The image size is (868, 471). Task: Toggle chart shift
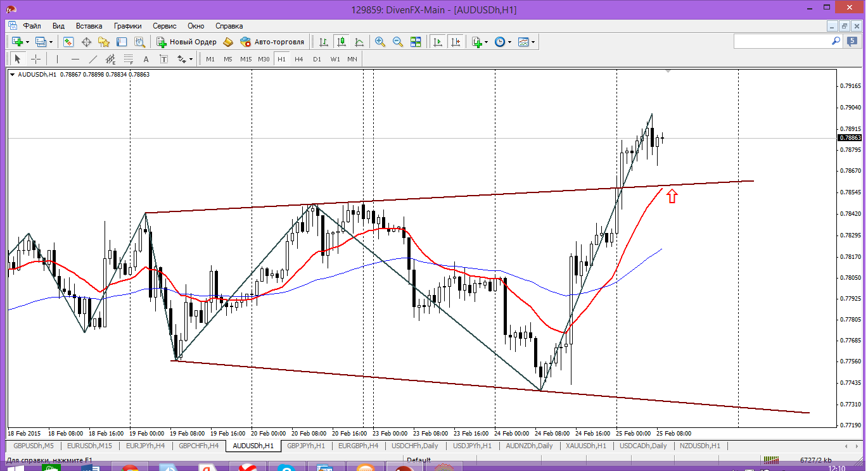(456, 42)
